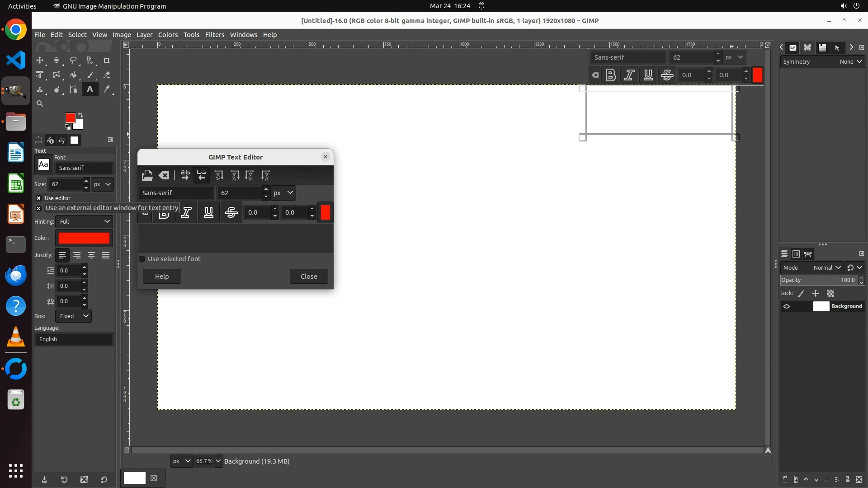Open the Box 'Fixed' dropdown
This screenshot has height=488, width=868.
pos(73,316)
